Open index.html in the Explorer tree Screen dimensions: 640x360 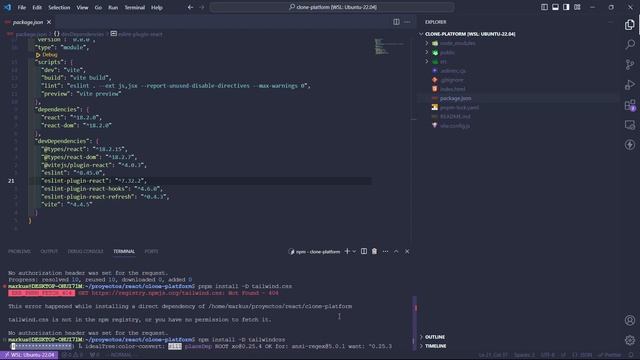pyautogui.click(x=452, y=89)
